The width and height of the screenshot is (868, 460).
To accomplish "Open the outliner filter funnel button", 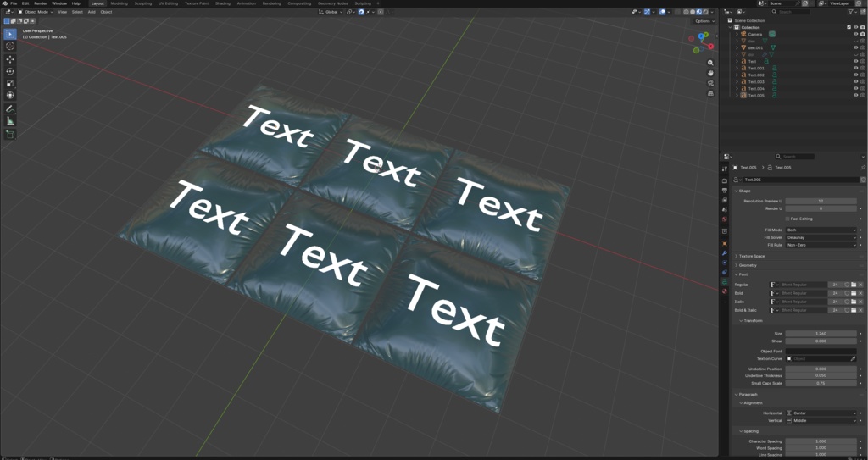I will click(x=852, y=12).
